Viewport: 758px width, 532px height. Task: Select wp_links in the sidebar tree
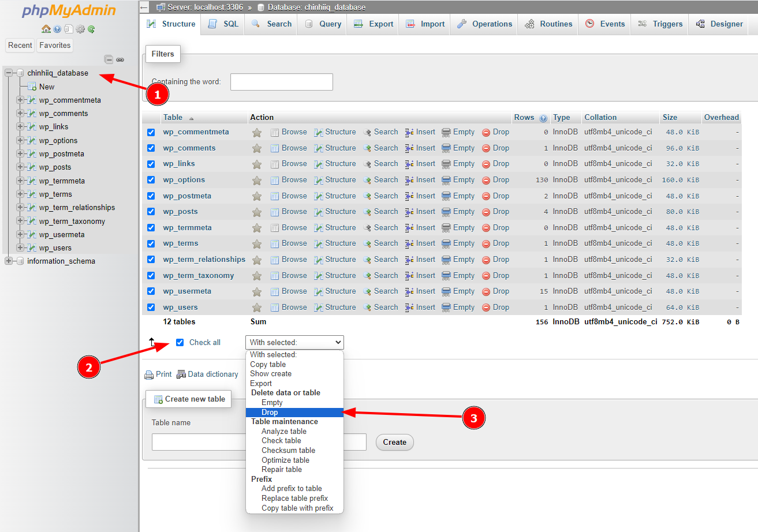[54, 127]
